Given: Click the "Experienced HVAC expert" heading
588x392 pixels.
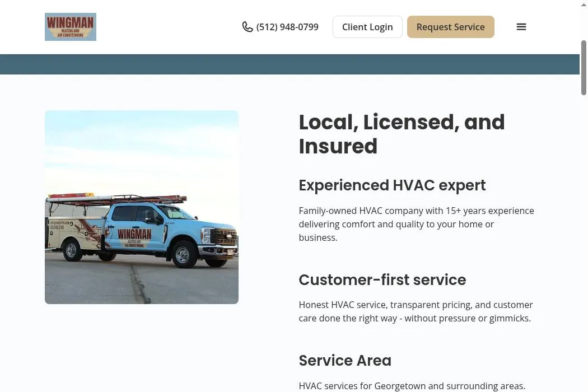Looking at the screenshot, I should tap(392, 185).
